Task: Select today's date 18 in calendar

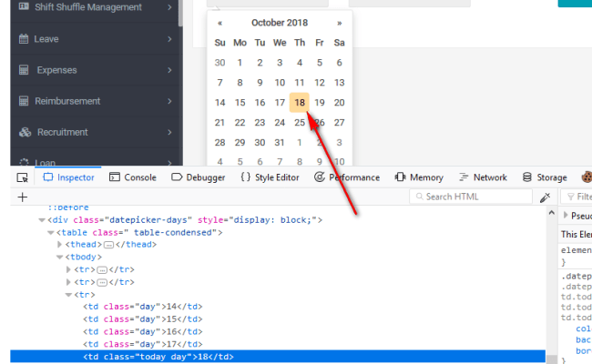Action: point(300,102)
